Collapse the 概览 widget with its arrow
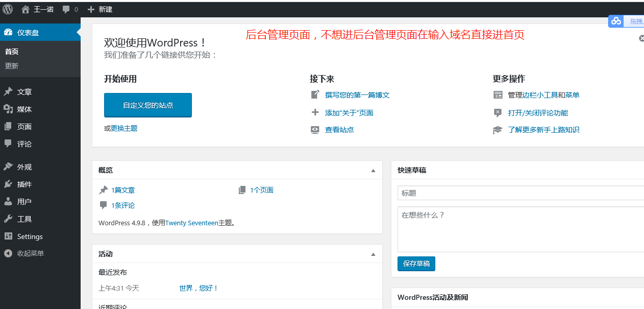 (x=373, y=171)
